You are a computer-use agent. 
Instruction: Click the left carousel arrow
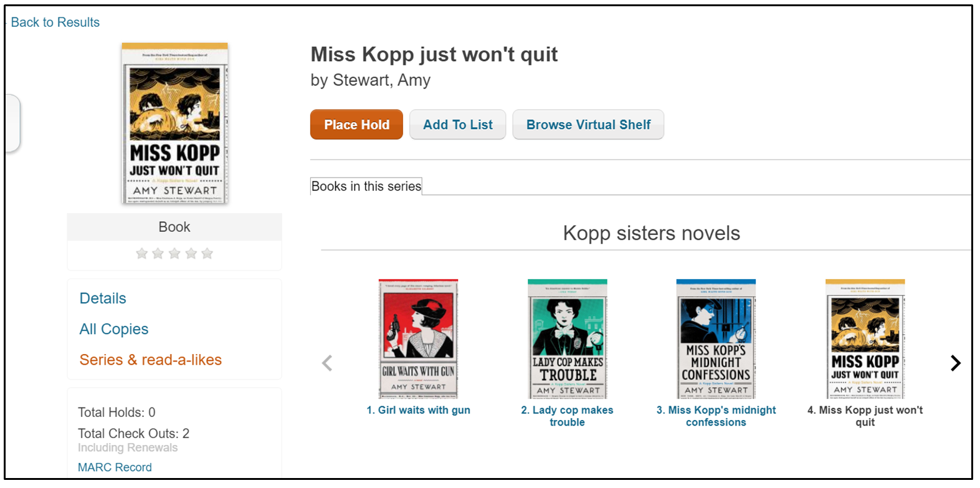click(327, 362)
